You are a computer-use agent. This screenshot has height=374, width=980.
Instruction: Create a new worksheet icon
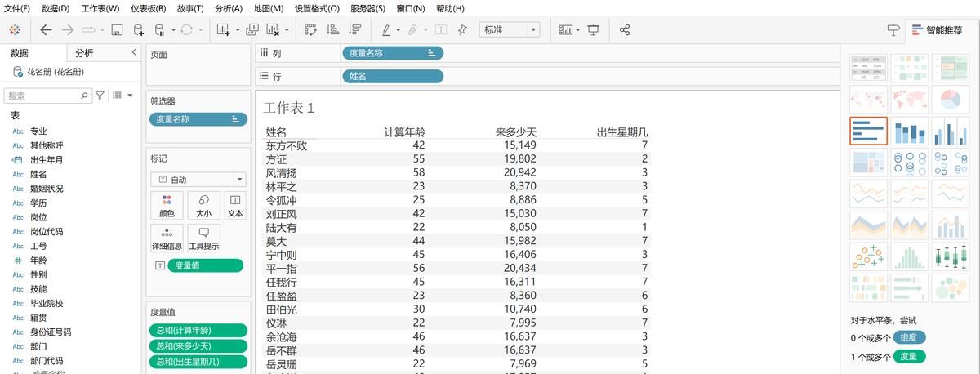pyautogui.click(x=224, y=30)
